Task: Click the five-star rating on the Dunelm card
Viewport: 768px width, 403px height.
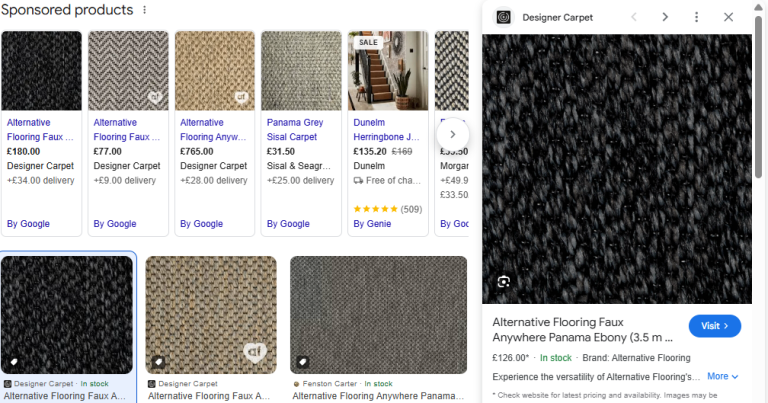Action: (375, 209)
